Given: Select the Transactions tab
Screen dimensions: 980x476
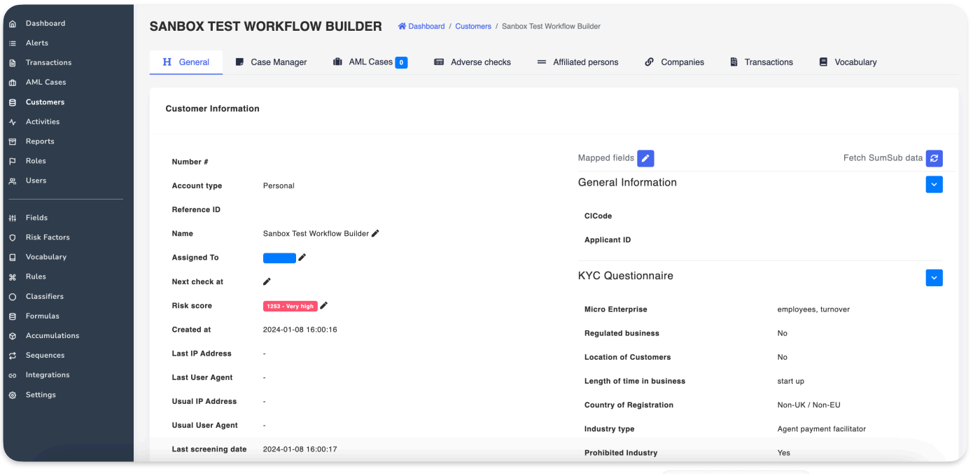Looking at the screenshot, I should (762, 62).
